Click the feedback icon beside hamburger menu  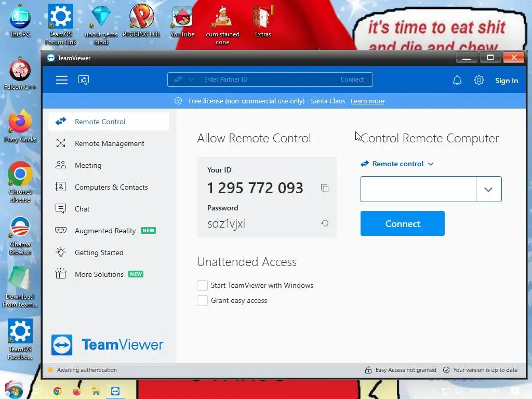[x=84, y=80]
